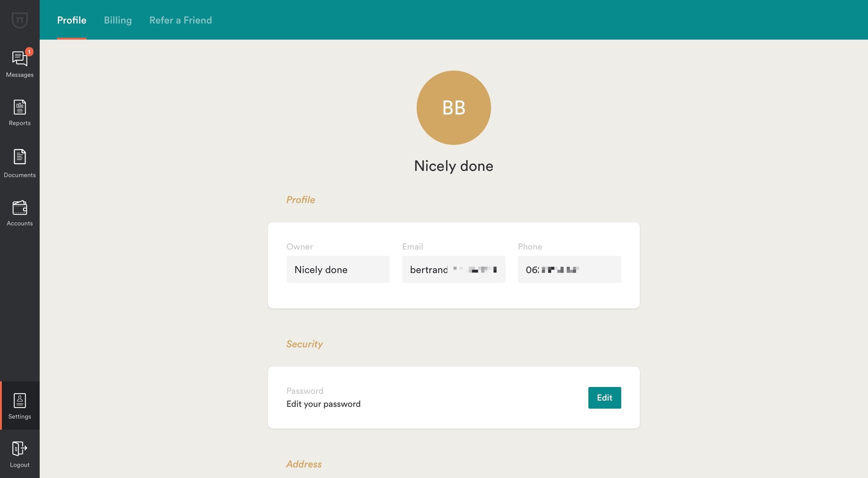Click the 'Security' section heading
Viewport: 868px width, 478px height.
click(305, 344)
